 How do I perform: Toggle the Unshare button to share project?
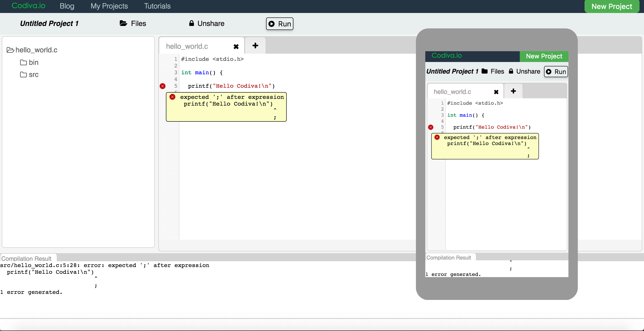click(207, 23)
